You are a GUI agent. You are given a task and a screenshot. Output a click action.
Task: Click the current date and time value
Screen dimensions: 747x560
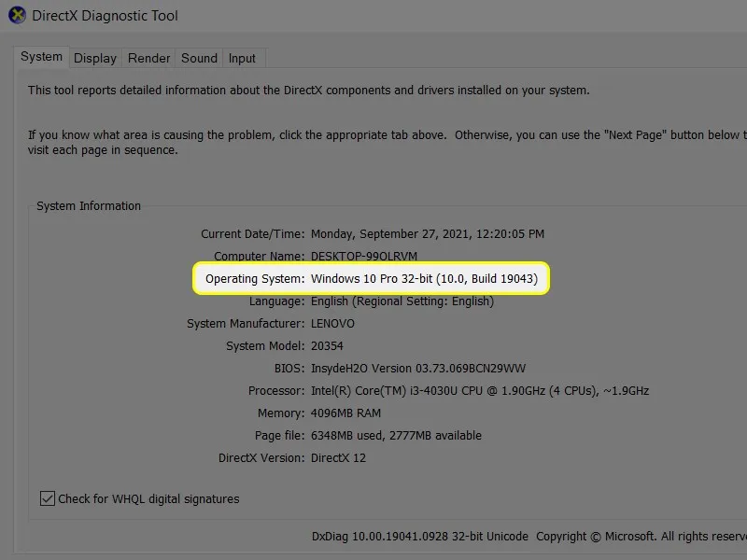[x=427, y=234]
